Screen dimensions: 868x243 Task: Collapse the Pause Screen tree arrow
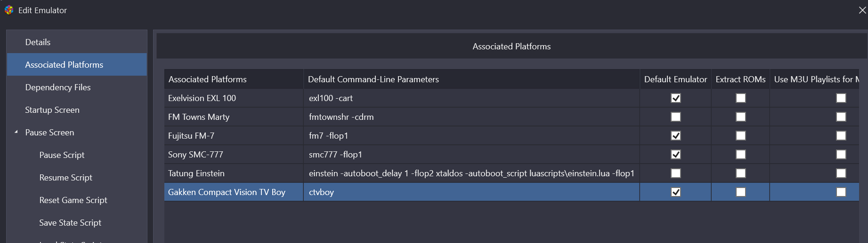pyautogui.click(x=16, y=132)
